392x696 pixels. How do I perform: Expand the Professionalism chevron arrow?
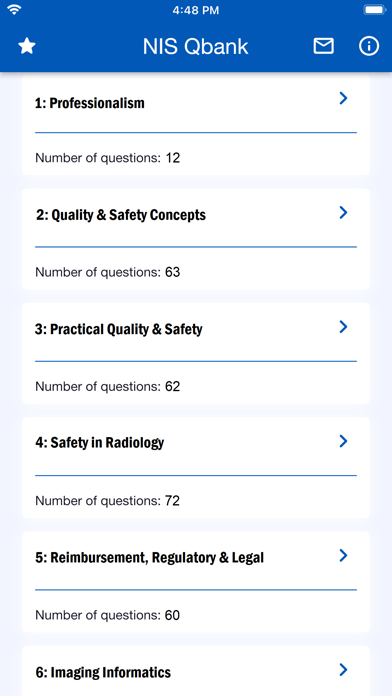tap(343, 98)
